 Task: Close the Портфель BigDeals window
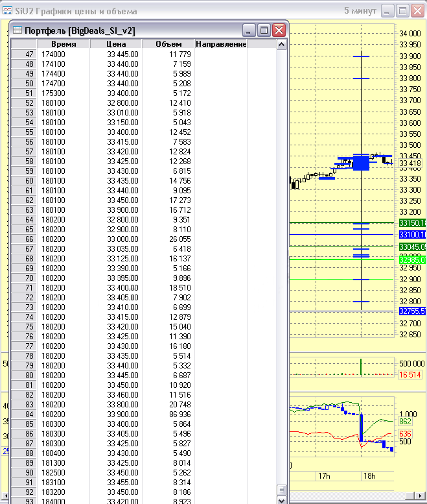click(x=279, y=30)
